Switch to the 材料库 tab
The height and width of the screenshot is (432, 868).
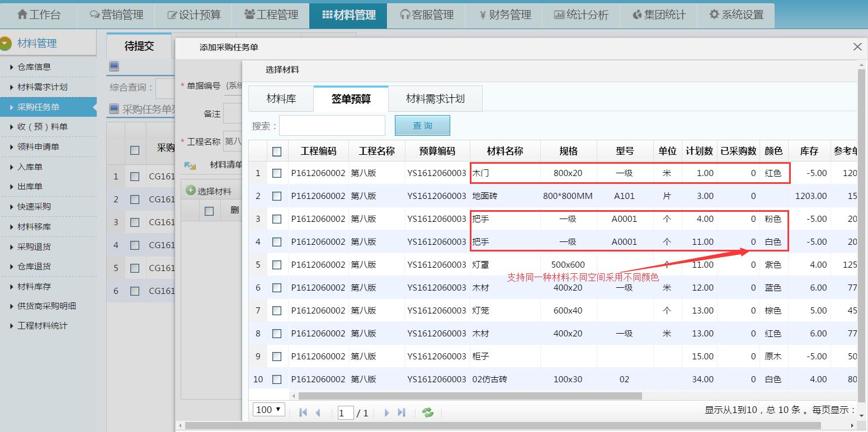click(281, 99)
